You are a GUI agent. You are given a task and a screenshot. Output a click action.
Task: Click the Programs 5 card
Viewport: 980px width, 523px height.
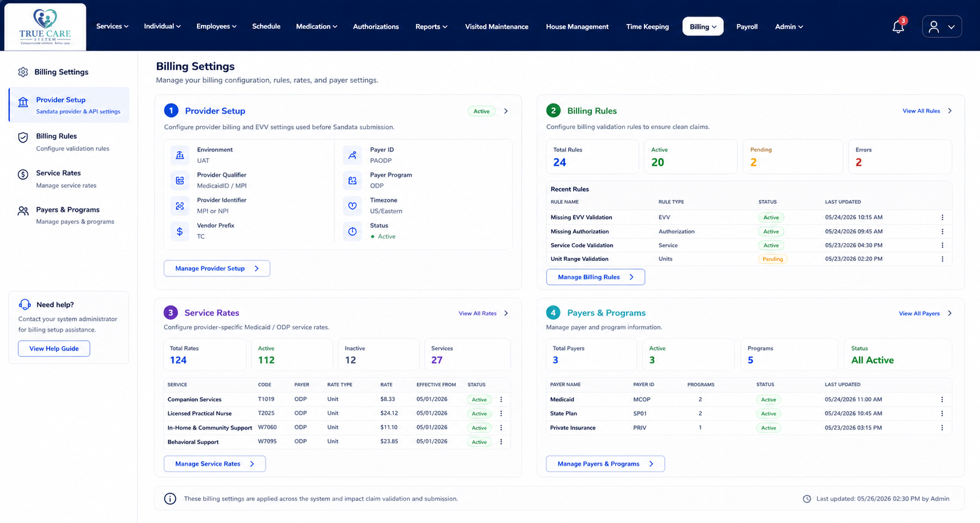point(789,355)
